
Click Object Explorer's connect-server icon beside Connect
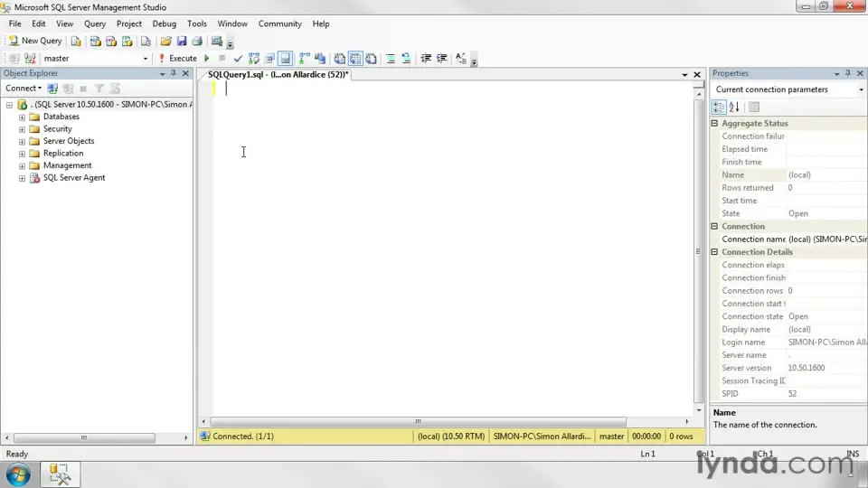52,89
